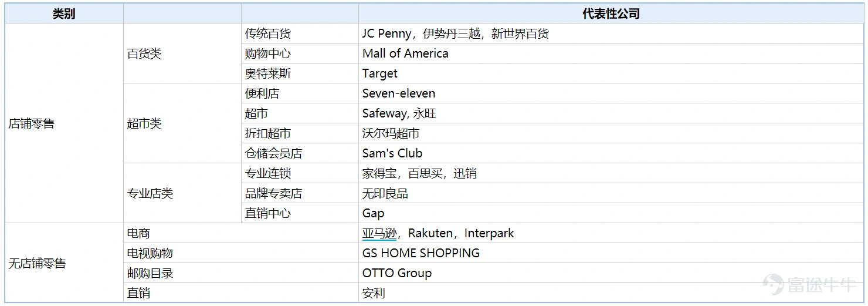Select the 百货类 cell
Viewport: 868px width, 306px height.
point(182,53)
